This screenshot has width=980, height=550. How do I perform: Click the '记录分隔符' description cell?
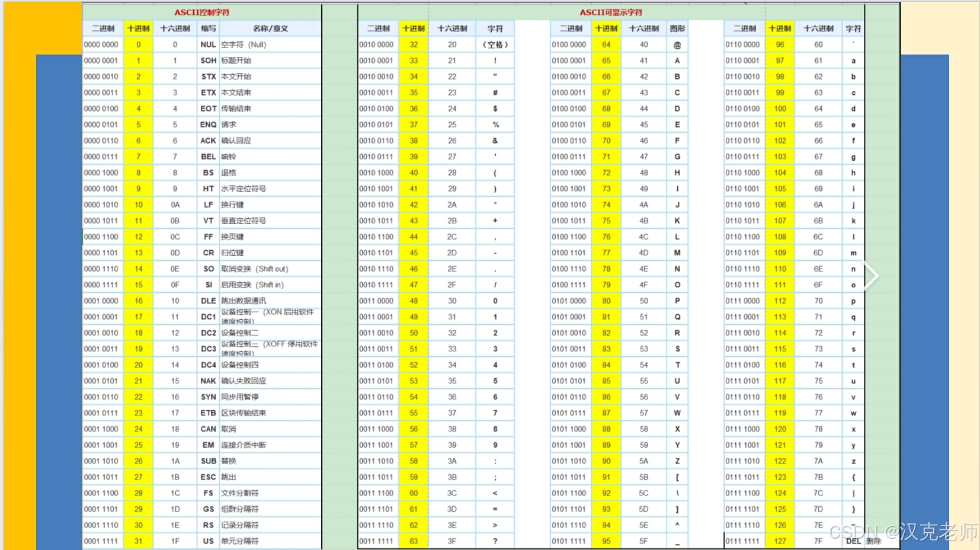click(270, 525)
